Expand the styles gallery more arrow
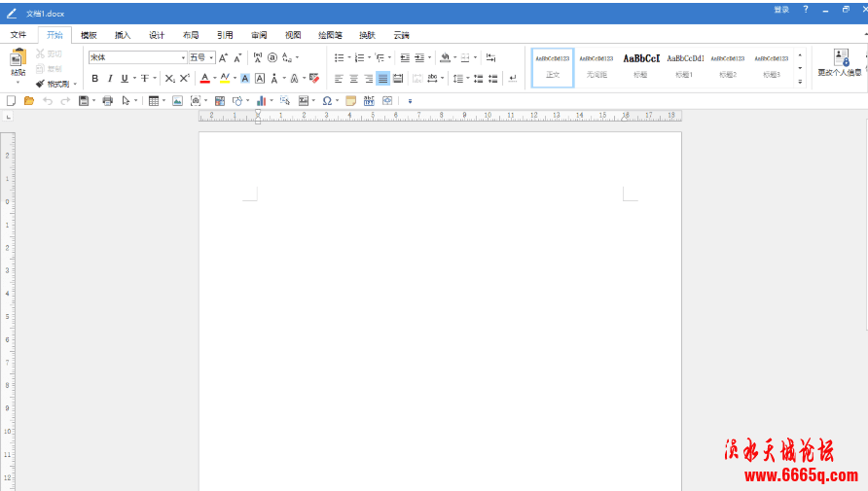The image size is (868, 491). pos(800,82)
